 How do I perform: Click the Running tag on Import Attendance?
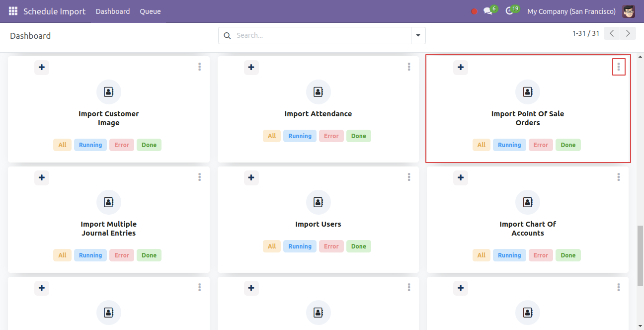[300, 136]
